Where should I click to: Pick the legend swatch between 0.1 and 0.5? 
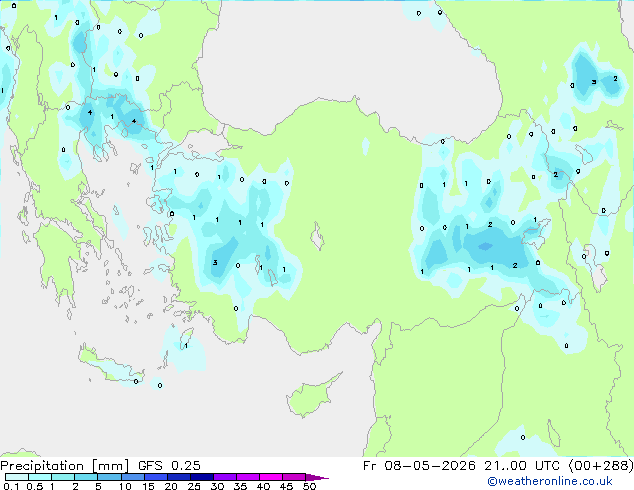click(17, 477)
